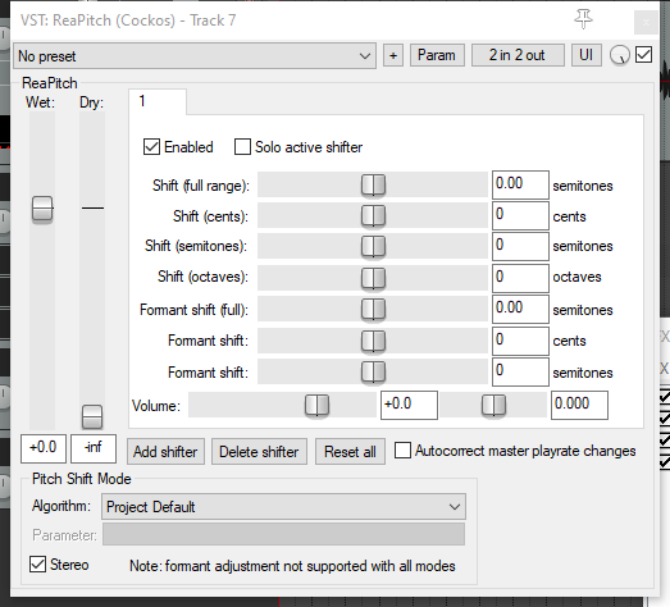Screen dimensions: 670x607
Task: Click the Volume slider handle
Action: tap(317, 405)
